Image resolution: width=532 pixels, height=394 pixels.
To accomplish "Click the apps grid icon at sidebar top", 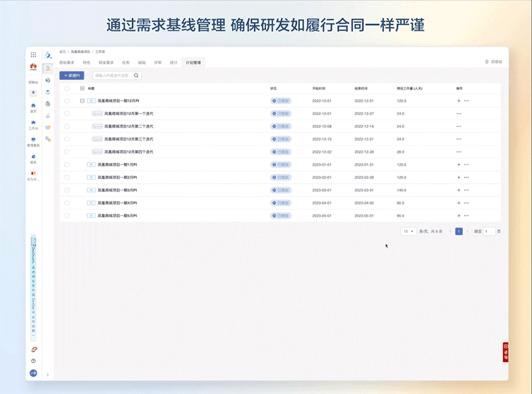I will coord(32,54).
